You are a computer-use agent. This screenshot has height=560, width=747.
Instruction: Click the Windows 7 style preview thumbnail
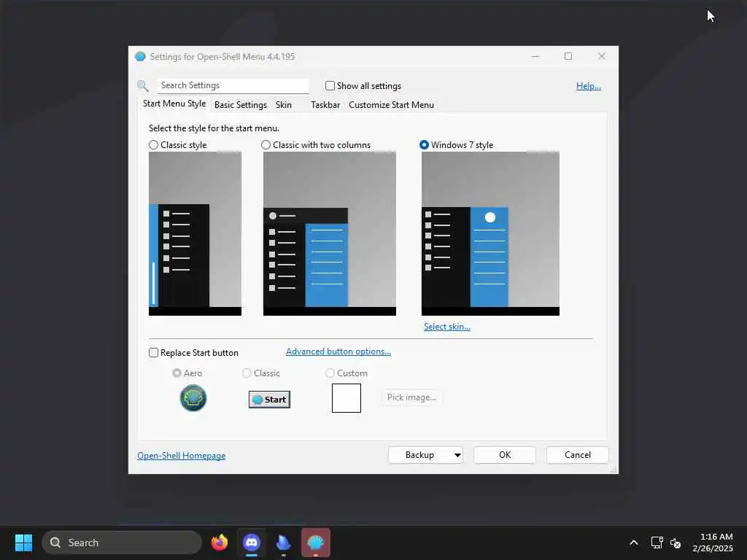point(490,233)
